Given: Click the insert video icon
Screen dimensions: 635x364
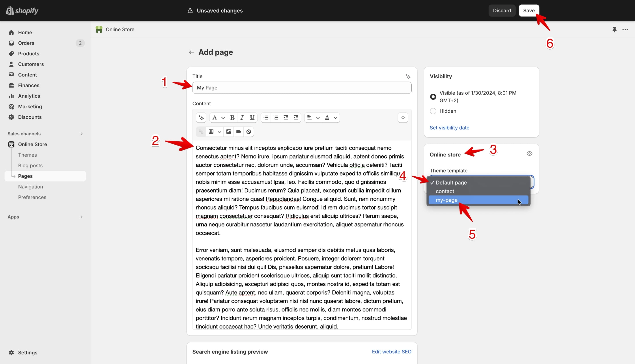Looking at the screenshot, I should (x=239, y=132).
